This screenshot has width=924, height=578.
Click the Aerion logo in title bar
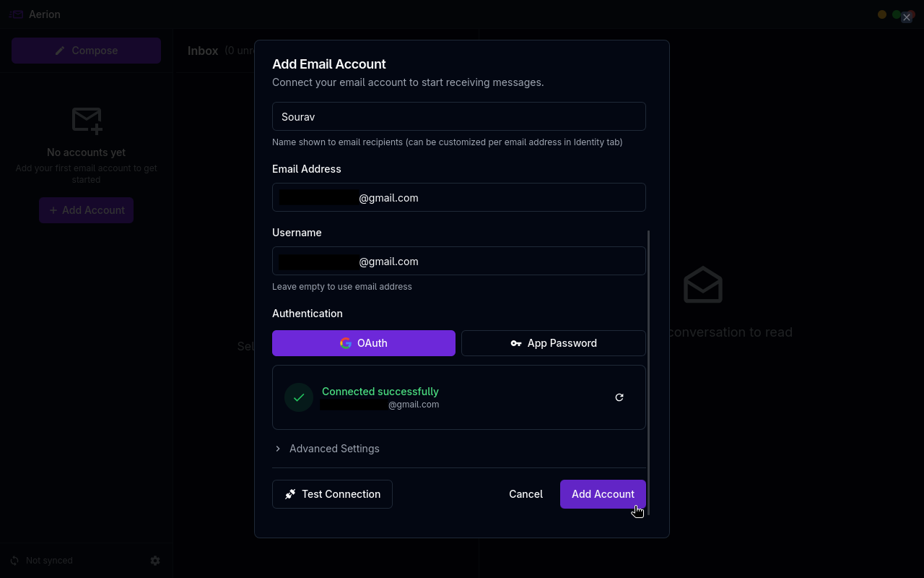[16, 14]
